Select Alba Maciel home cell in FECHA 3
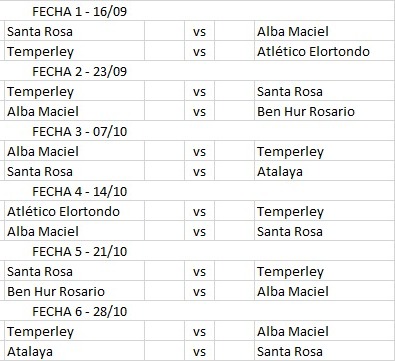 [75, 151]
